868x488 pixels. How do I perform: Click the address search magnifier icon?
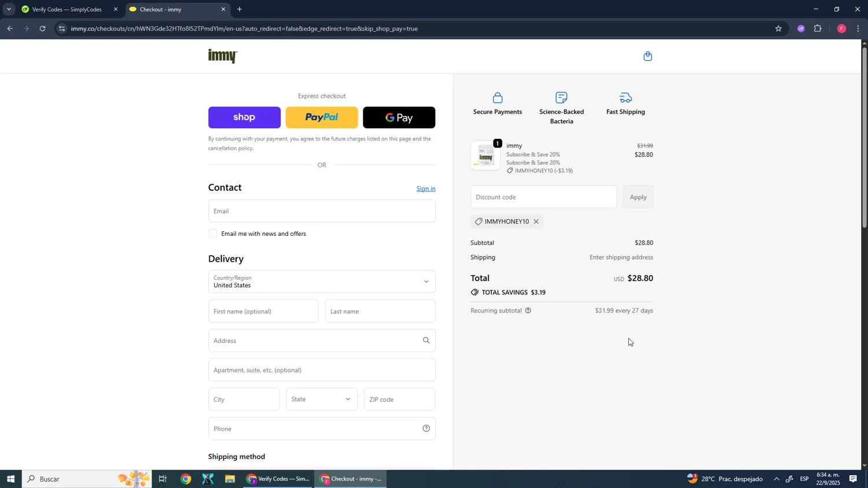[x=426, y=341]
